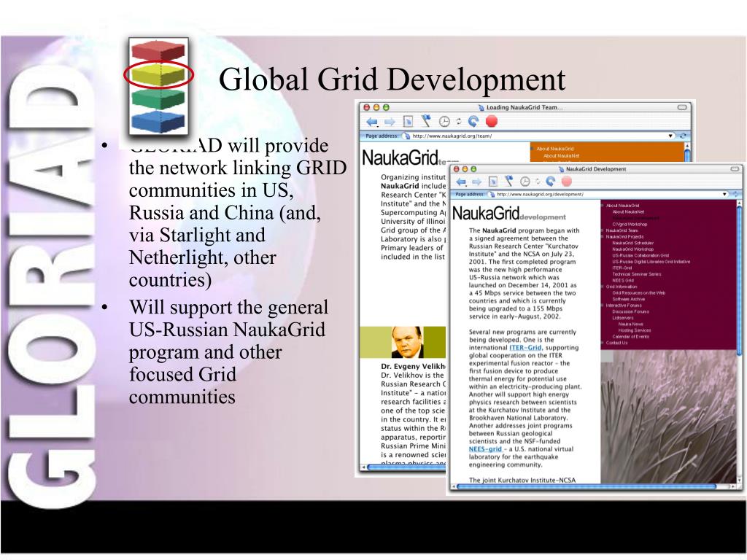Toggle toolbar pill button in Development window
This screenshot has height=560, width=747.
734,169
